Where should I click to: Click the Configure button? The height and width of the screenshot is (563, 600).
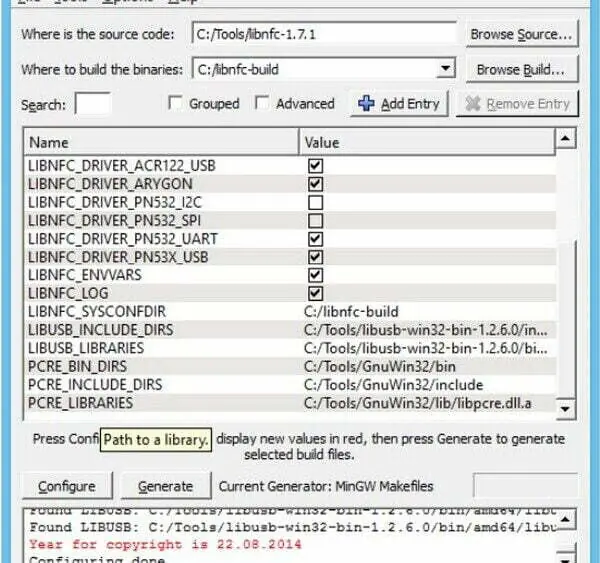pos(67,486)
